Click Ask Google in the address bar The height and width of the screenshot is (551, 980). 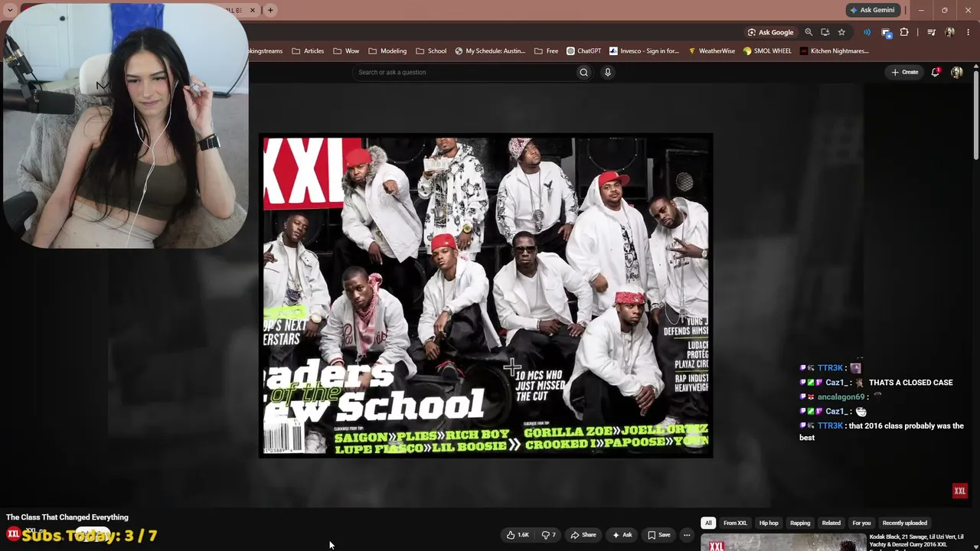[770, 32]
